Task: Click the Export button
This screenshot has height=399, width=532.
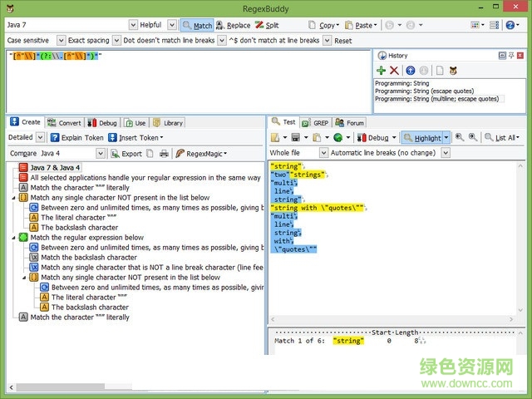Action: tap(126, 154)
